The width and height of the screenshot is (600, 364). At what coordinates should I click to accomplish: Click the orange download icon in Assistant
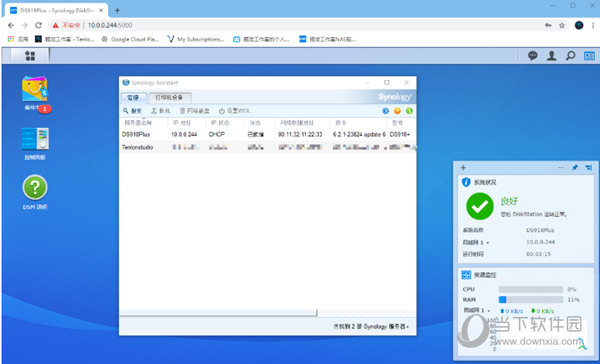click(398, 111)
